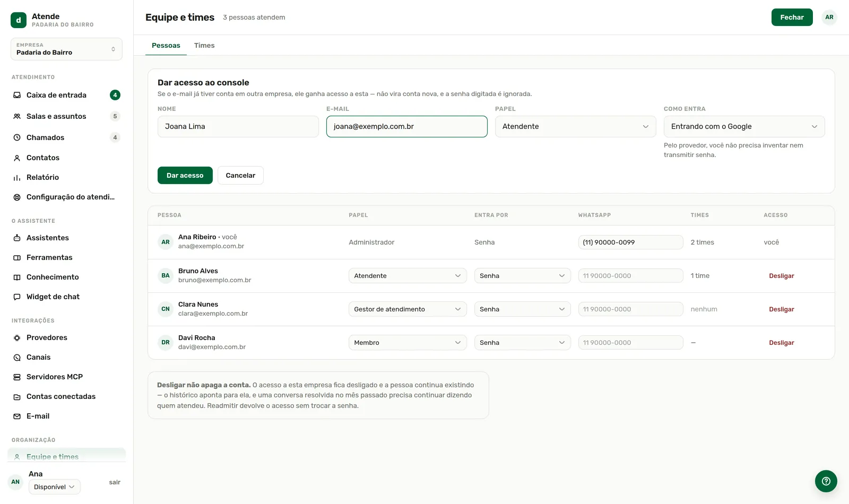Switch to the Times tab
849x504 pixels.
[x=204, y=46]
